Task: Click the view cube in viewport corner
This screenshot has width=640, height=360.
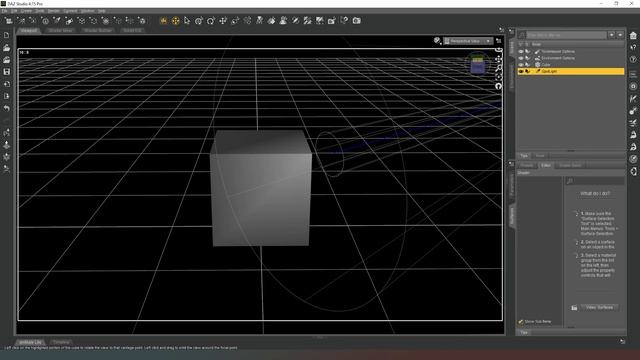Action: tap(477, 65)
